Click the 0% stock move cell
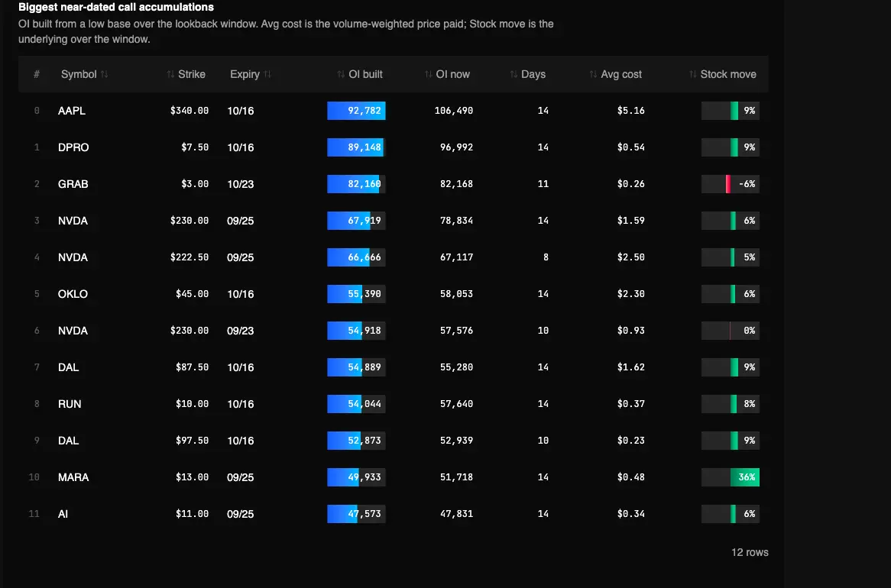The height and width of the screenshot is (588, 891). [x=731, y=331]
